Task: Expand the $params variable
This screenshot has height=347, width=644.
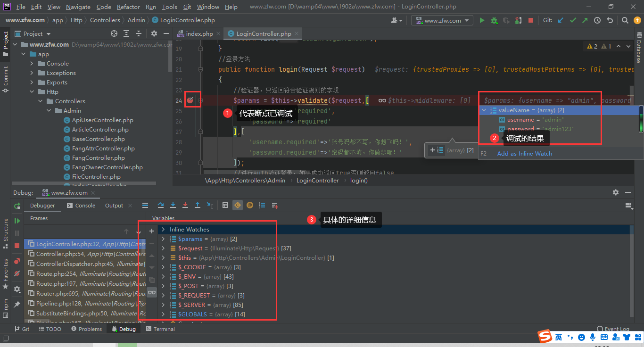Action: point(163,239)
